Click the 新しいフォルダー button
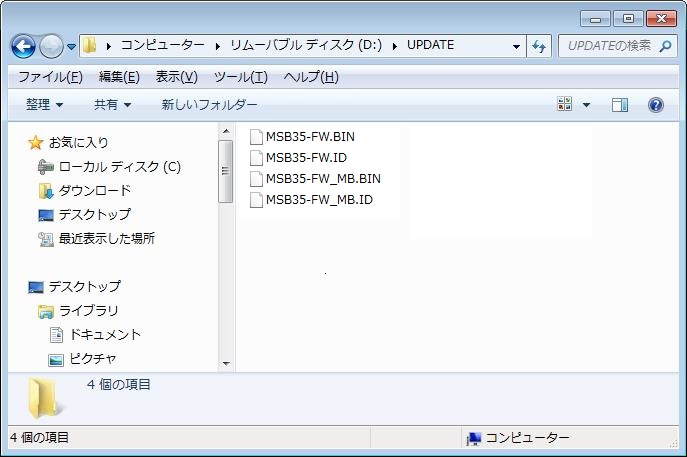This screenshot has width=687, height=457. 209,105
